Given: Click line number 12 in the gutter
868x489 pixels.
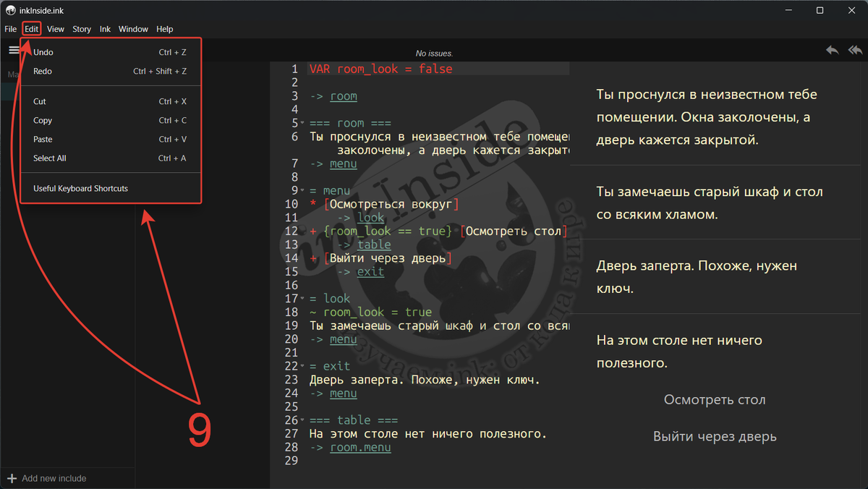Looking at the screenshot, I should pyautogui.click(x=291, y=231).
